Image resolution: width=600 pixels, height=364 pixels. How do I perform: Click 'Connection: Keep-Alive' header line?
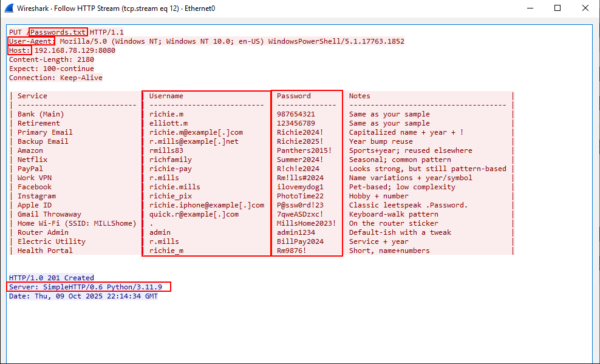tap(56, 78)
